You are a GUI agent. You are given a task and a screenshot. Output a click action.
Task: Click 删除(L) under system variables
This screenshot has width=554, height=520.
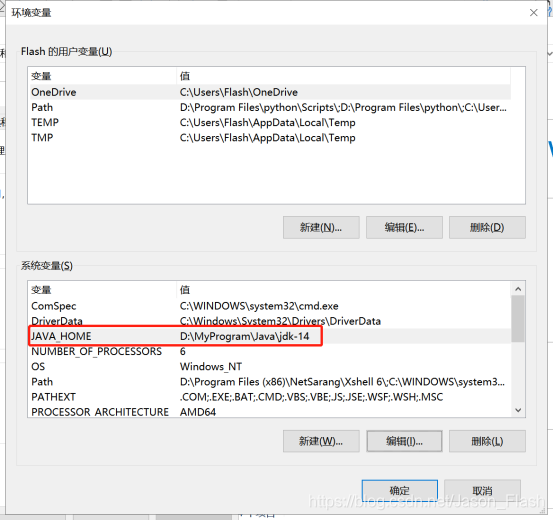click(487, 441)
